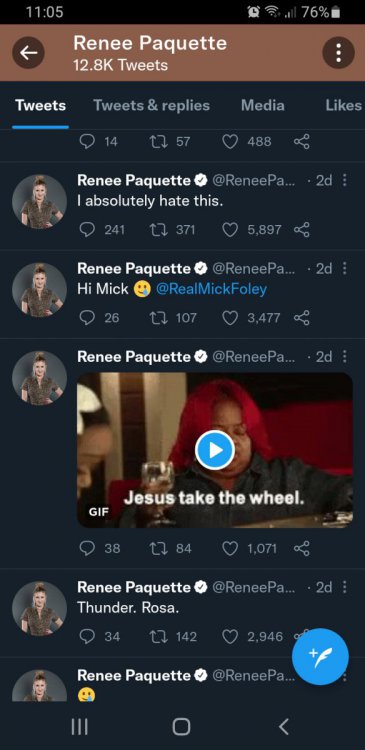Tap the Android home navigation button

181,727
